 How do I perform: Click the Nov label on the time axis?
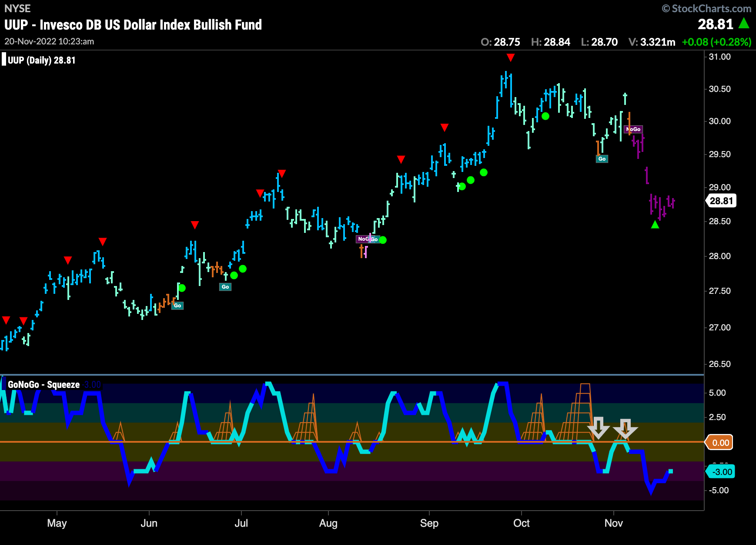(x=614, y=523)
